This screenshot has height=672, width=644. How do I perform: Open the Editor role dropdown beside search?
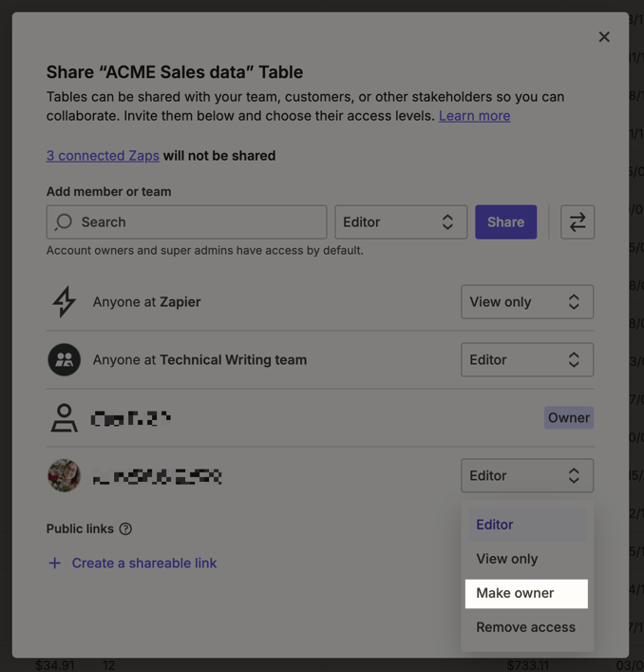pyautogui.click(x=401, y=222)
